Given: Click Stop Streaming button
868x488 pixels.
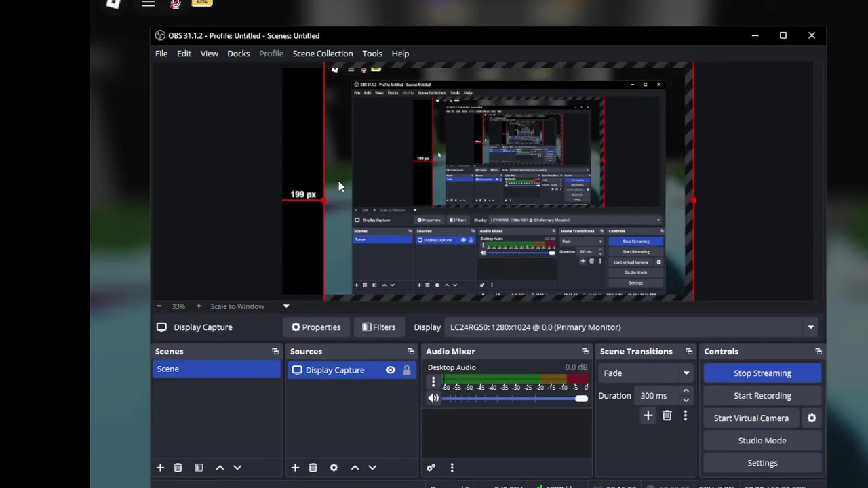Looking at the screenshot, I should (762, 373).
